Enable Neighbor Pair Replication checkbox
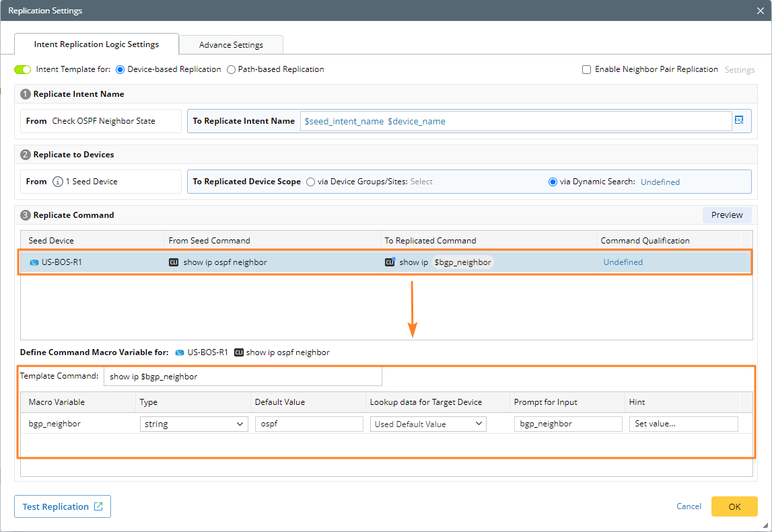 coord(586,69)
